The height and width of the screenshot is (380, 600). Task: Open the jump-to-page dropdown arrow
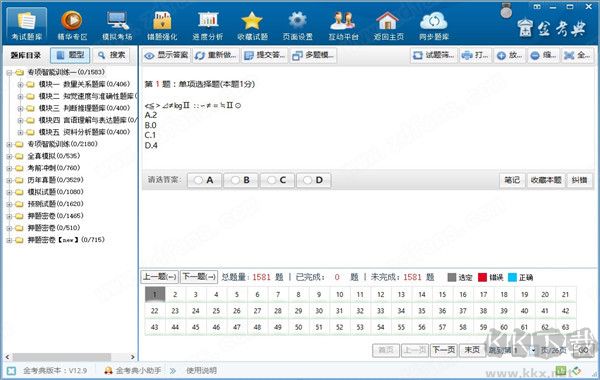coord(533,350)
